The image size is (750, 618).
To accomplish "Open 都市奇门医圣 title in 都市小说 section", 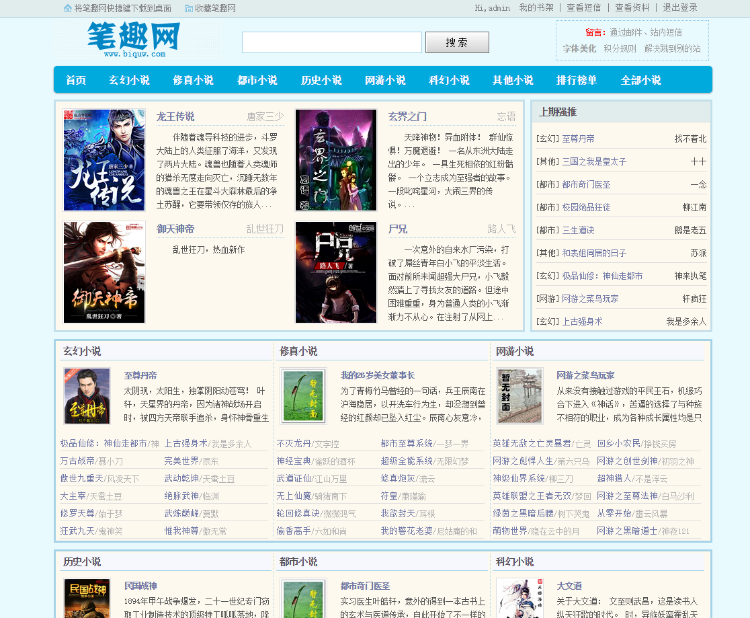I will click(x=365, y=586).
